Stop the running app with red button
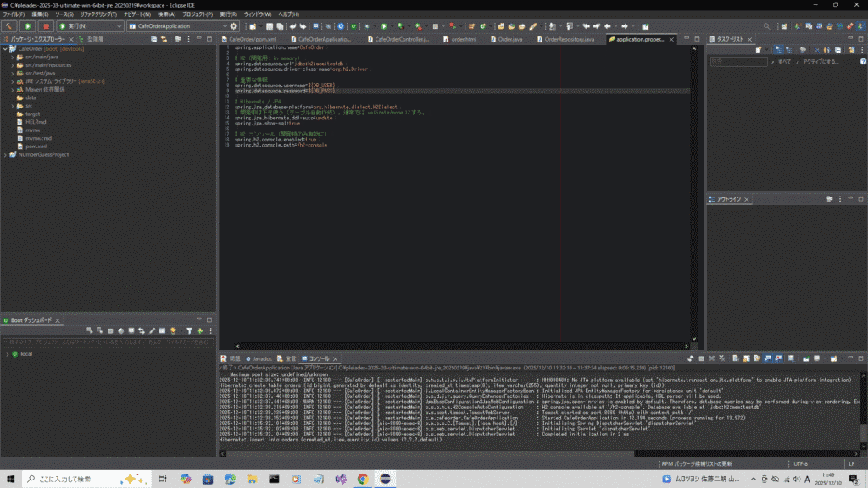 46,26
